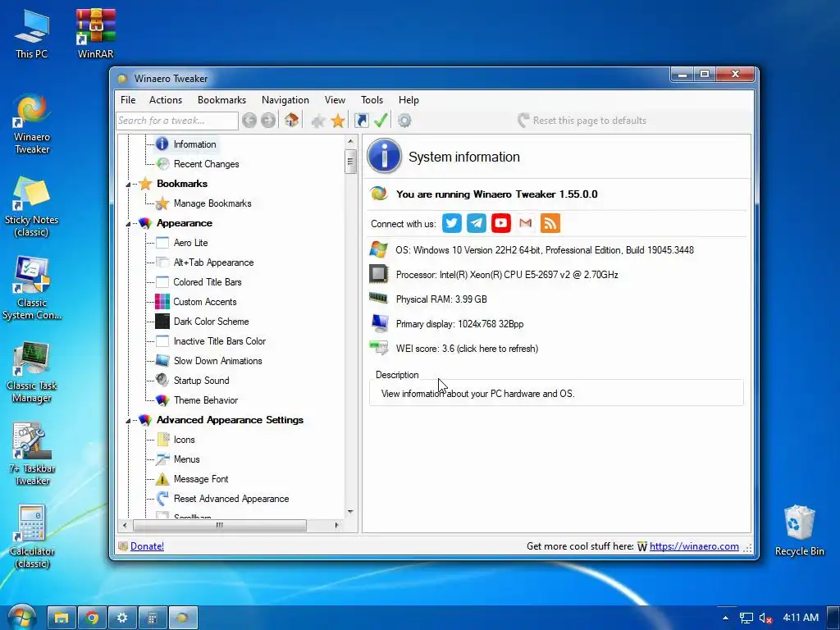Open the Help menu
The height and width of the screenshot is (630, 840).
(409, 99)
